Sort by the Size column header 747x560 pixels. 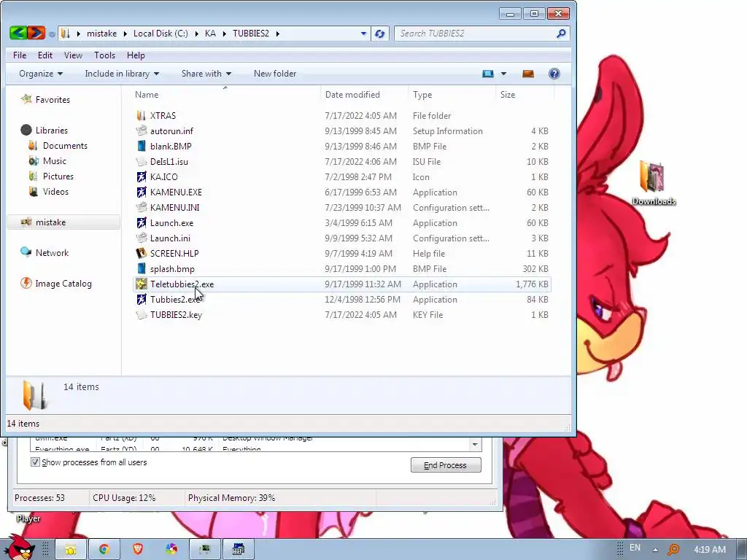(x=525, y=95)
